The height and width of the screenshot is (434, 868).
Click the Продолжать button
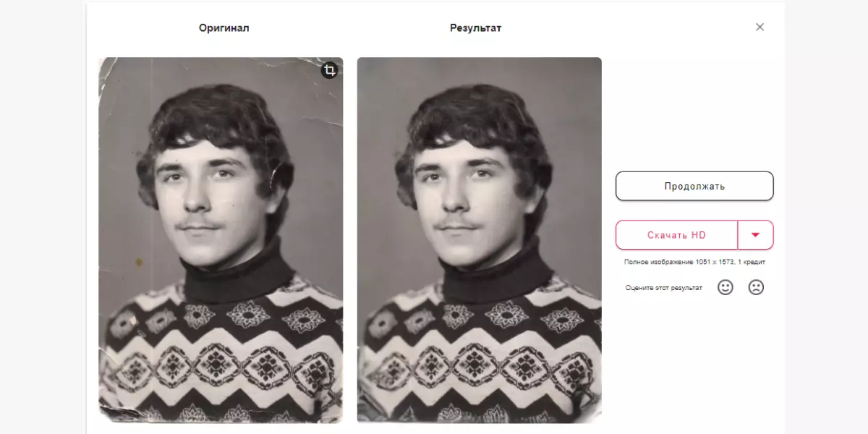pos(694,186)
